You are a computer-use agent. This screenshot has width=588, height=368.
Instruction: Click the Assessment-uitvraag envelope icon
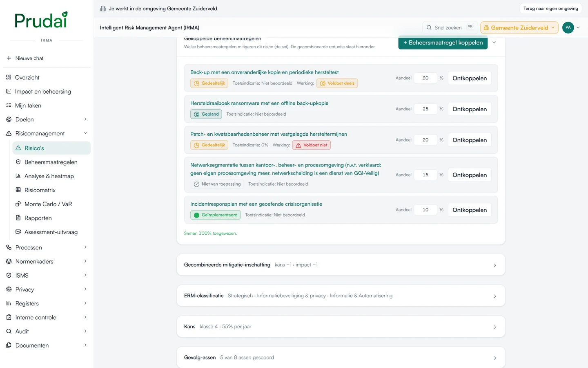18,232
